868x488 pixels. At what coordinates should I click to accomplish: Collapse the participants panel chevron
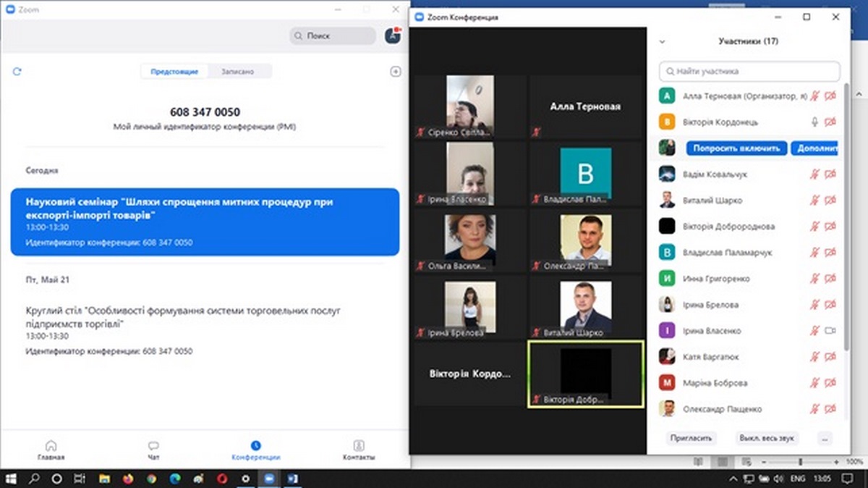tap(662, 42)
